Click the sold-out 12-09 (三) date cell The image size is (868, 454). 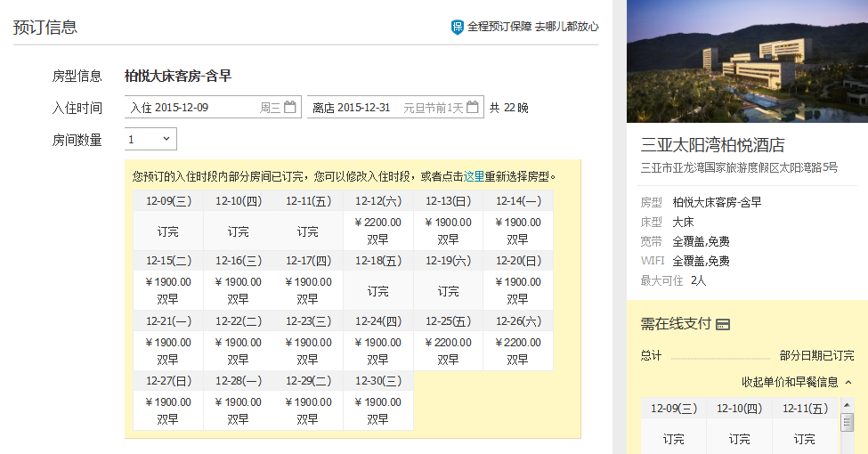(168, 231)
